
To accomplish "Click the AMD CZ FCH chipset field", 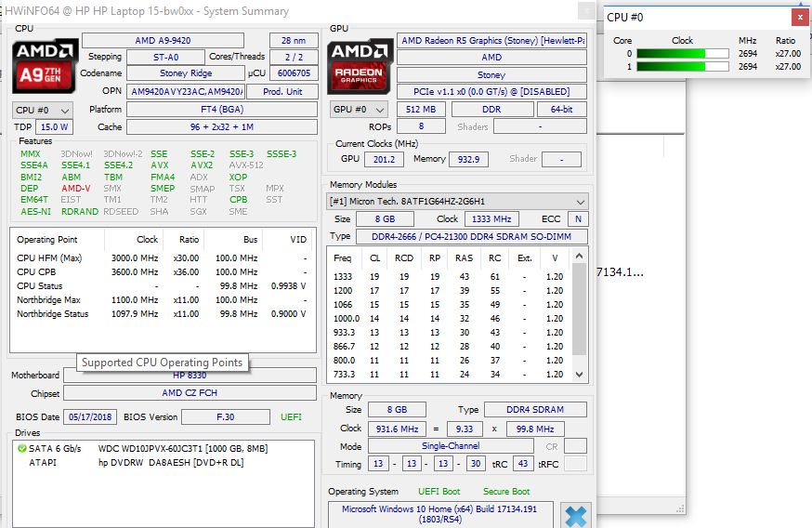I will (x=190, y=393).
